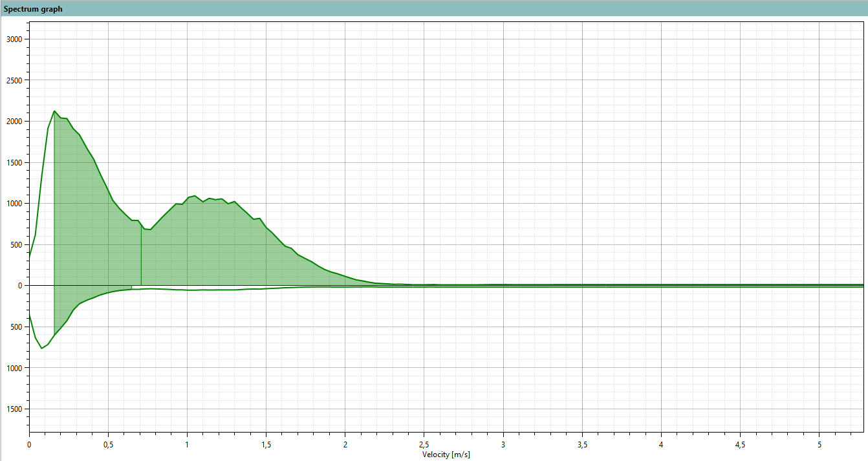
Task: Click the 3000 label on the vertical axis
Action: (15, 39)
